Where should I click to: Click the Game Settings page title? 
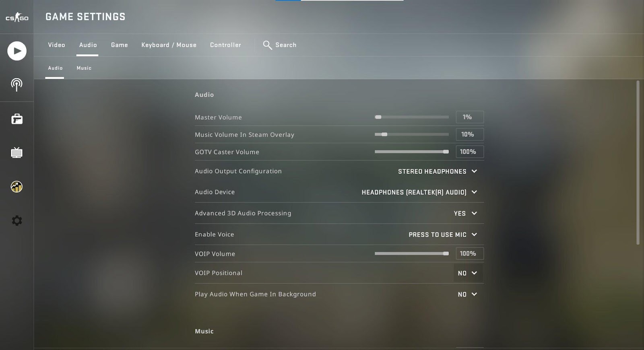pyautogui.click(x=85, y=17)
